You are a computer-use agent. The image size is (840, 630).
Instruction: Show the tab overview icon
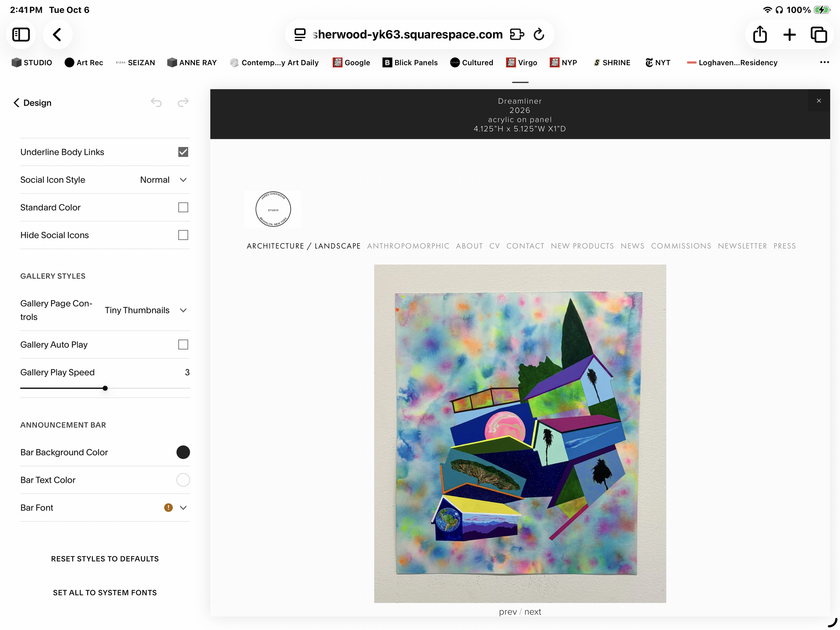pos(819,35)
